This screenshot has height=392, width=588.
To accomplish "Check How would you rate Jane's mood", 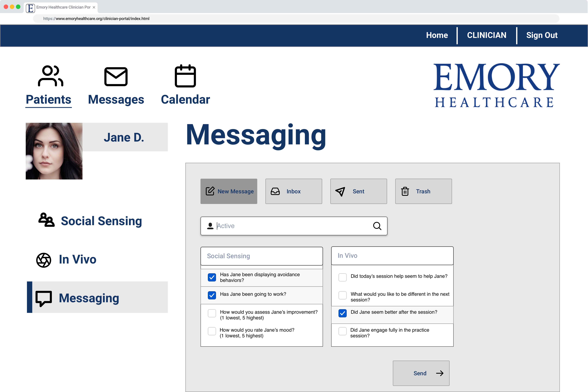I will click(212, 331).
